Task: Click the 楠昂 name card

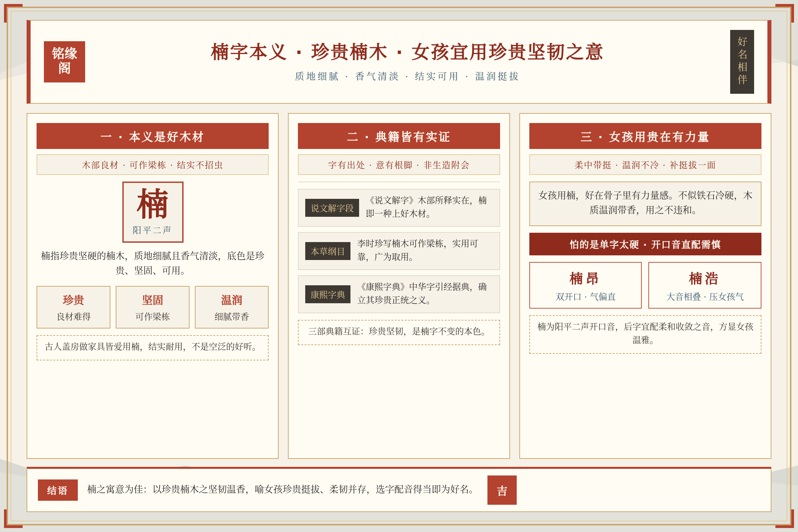Action: point(585,285)
